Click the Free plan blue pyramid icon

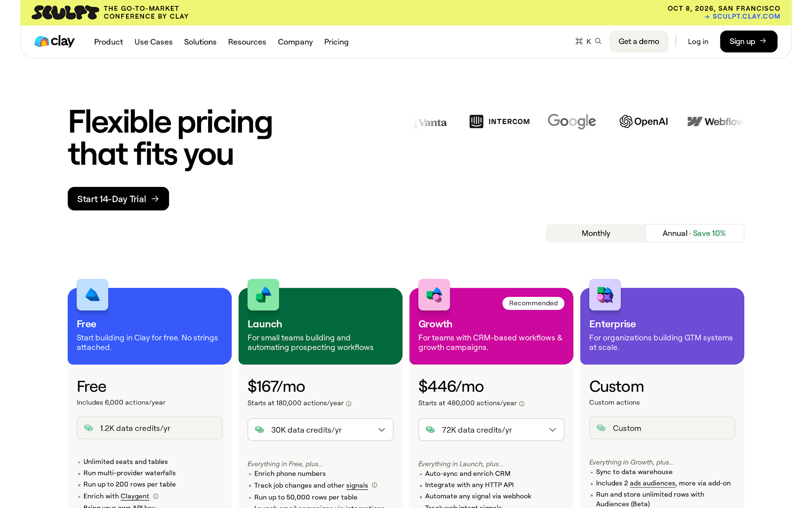point(92,294)
